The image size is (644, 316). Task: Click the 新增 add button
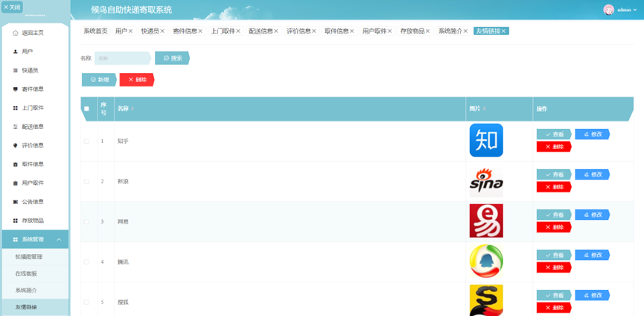(x=100, y=80)
